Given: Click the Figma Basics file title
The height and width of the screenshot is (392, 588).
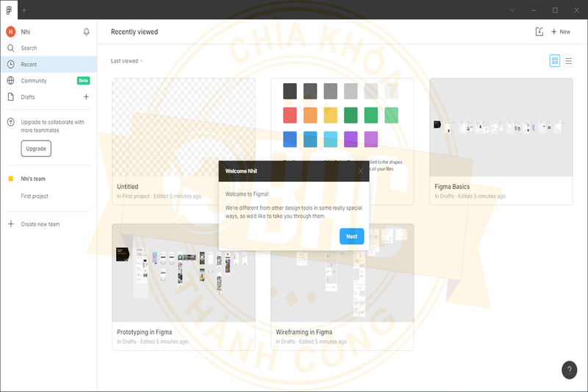Looking at the screenshot, I should coord(452,186).
